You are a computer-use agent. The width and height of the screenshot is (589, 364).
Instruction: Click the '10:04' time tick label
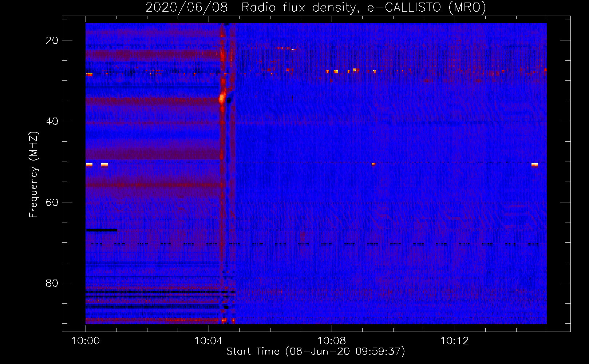click(x=209, y=341)
